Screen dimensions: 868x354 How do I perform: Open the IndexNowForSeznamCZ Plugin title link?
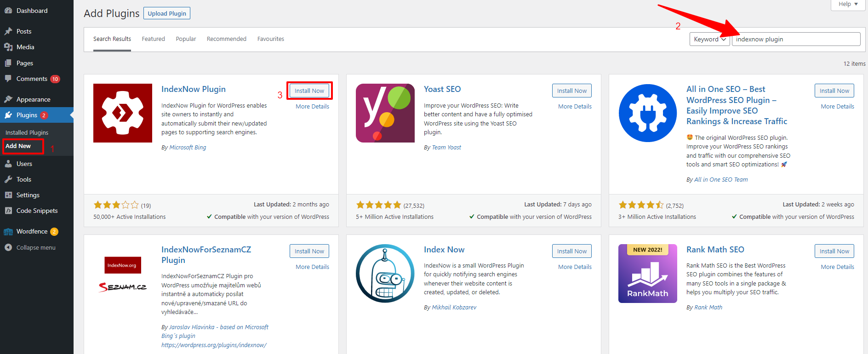(206, 255)
